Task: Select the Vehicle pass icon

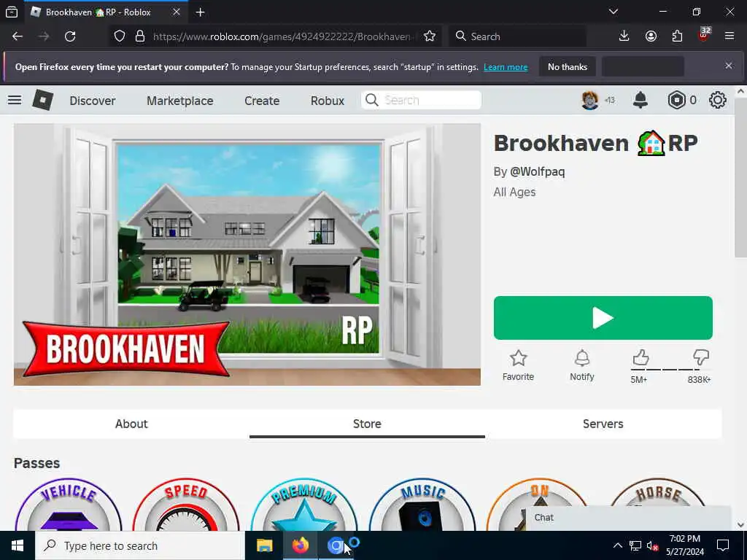Action: pos(68,505)
